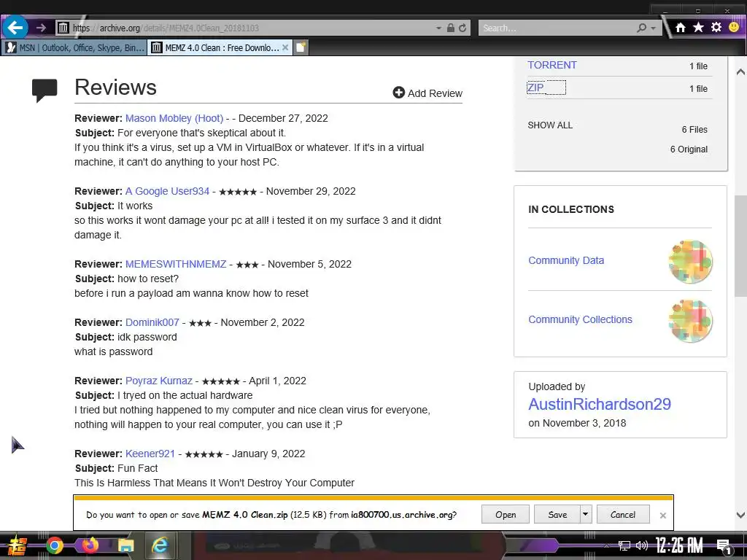Click Save in download bar
The width and height of the screenshot is (747, 560).
tap(557, 514)
